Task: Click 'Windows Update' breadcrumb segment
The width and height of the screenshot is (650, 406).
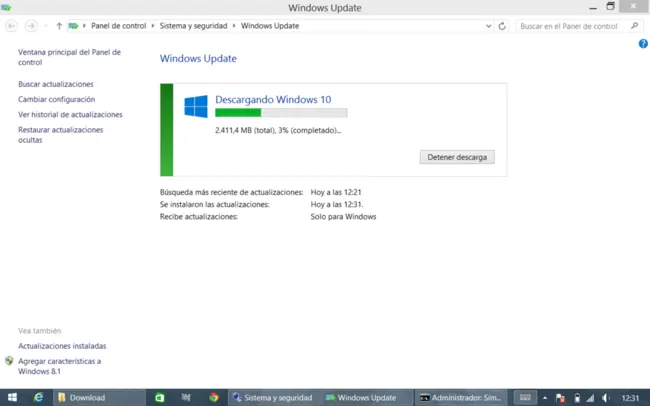Action: pyautogui.click(x=270, y=26)
